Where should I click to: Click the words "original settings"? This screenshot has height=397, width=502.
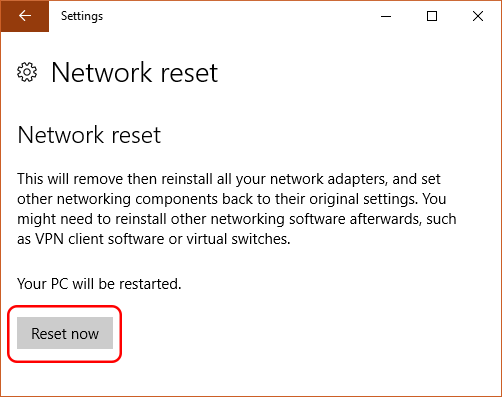click(x=363, y=199)
